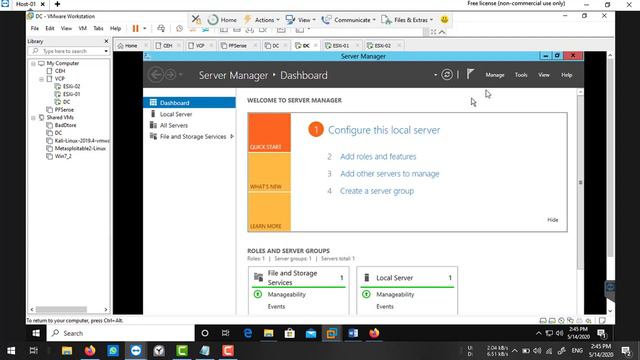Click Manageability under File and Storage Services
Image resolution: width=640 pixels, height=360 pixels.
tap(287, 294)
